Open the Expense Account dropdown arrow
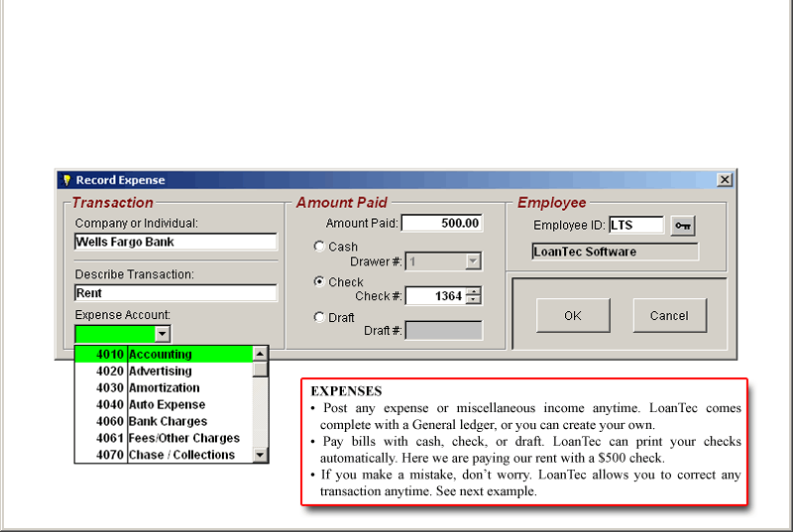 (x=162, y=334)
